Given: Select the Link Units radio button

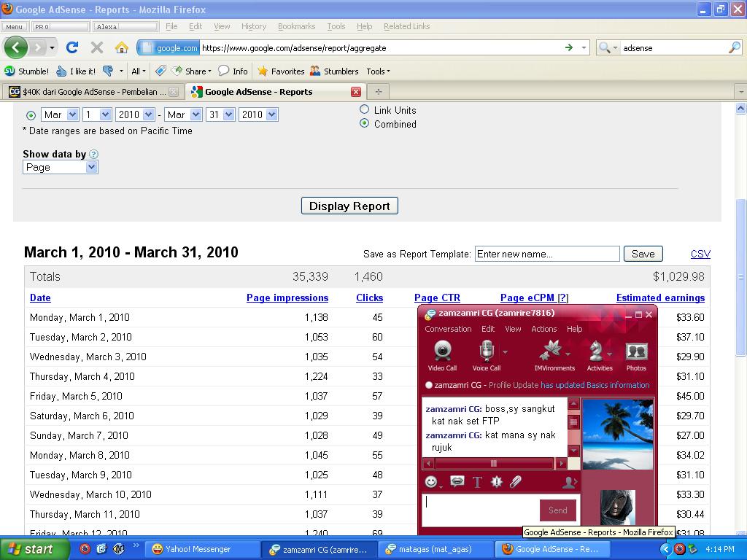Looking at the screenshot, I should [365, 109].
